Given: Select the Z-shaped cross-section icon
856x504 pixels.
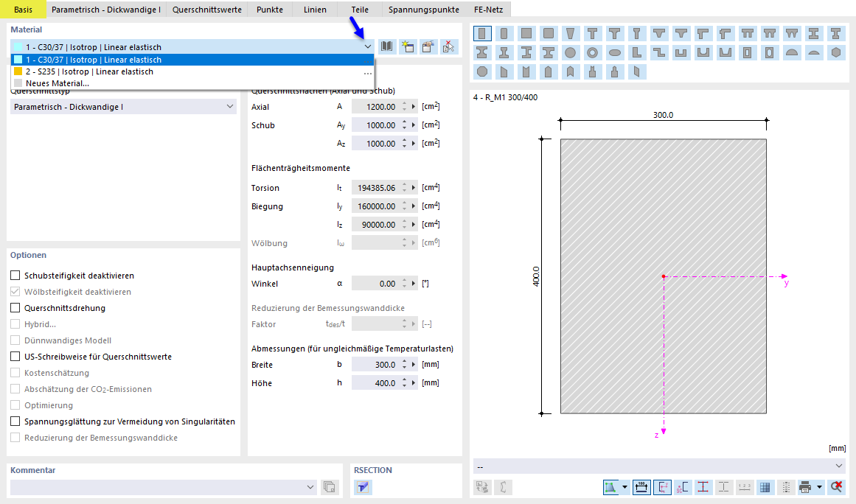Looking at the screenshot, I should coord(659,53).
